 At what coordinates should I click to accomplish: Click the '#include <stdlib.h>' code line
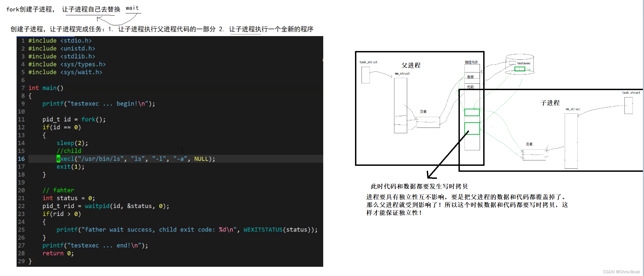(62, 56)
